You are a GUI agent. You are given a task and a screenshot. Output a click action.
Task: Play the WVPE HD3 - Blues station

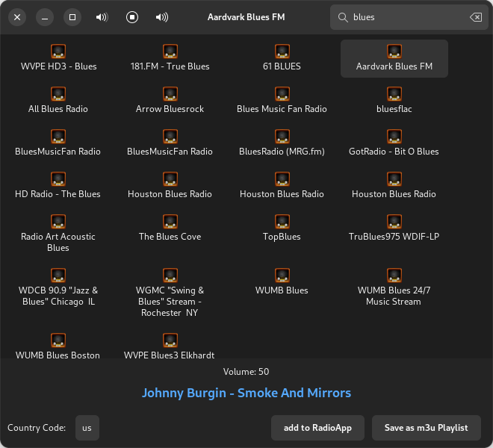58,58
